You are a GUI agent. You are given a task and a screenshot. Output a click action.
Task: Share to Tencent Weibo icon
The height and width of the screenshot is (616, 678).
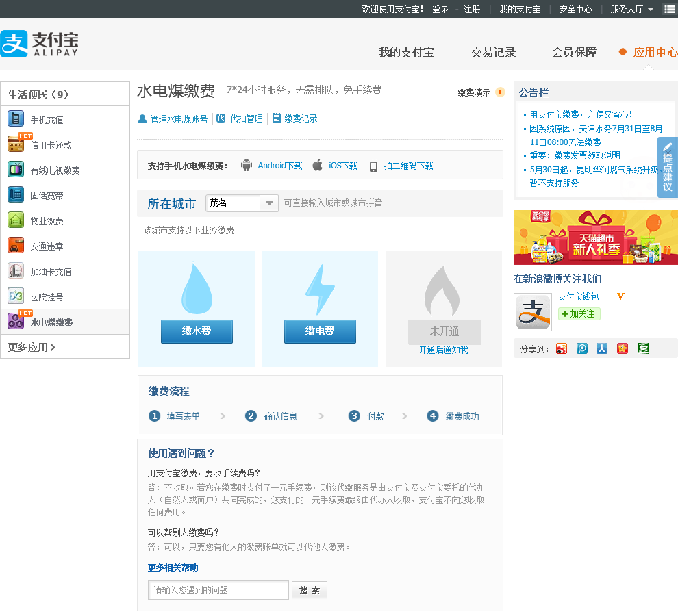[x=582, y=348]
